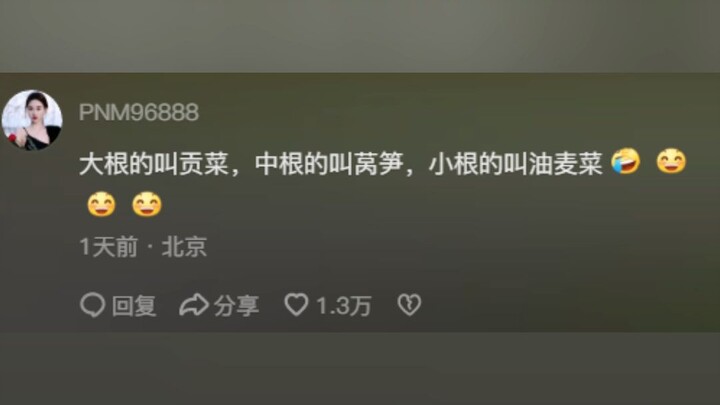Like the comment with the heart icon
Screen dimensions: 720x405
[296, 304]
